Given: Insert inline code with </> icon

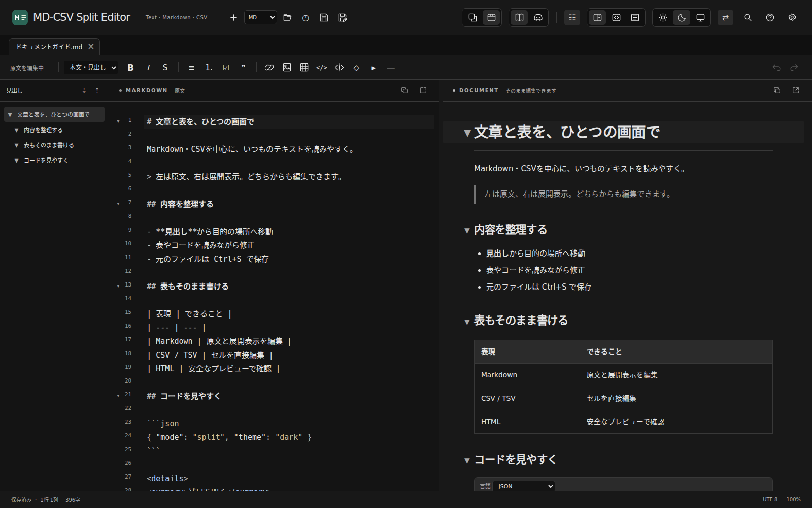Looking at the screenshot, I should pyautogui.click(x=322, y=67).
